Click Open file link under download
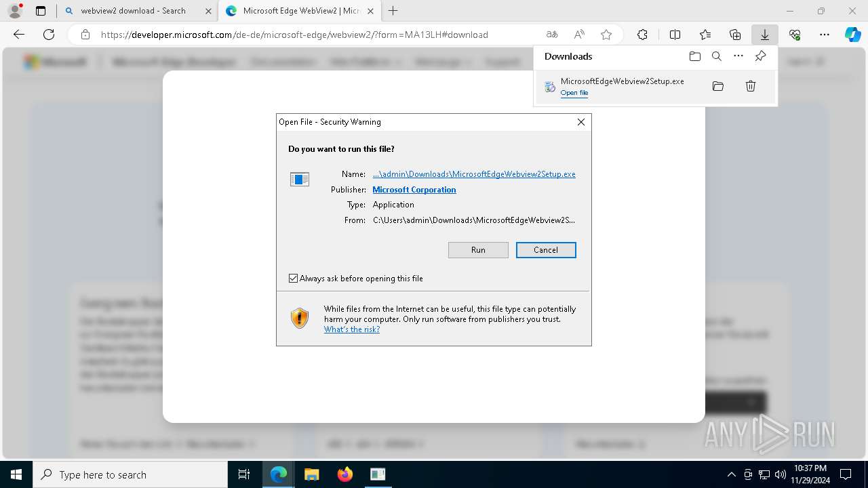 click(x=574, y=93)
